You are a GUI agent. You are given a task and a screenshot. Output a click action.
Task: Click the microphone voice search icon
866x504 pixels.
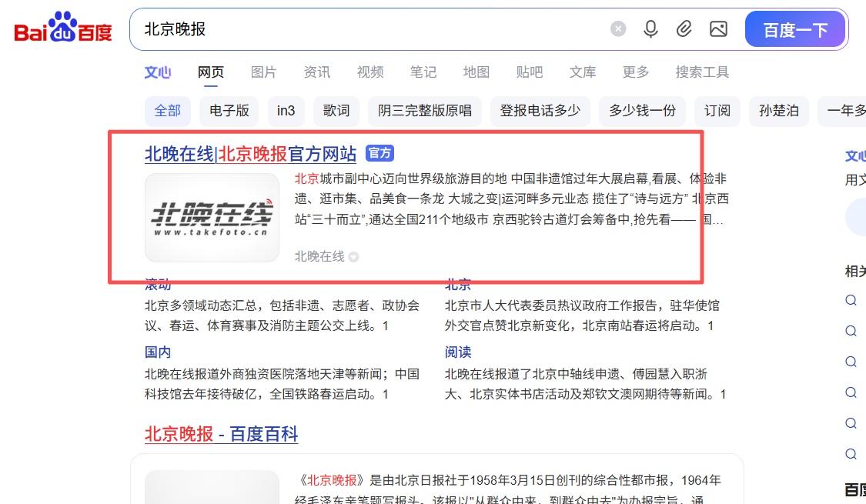tap(650, 28)
